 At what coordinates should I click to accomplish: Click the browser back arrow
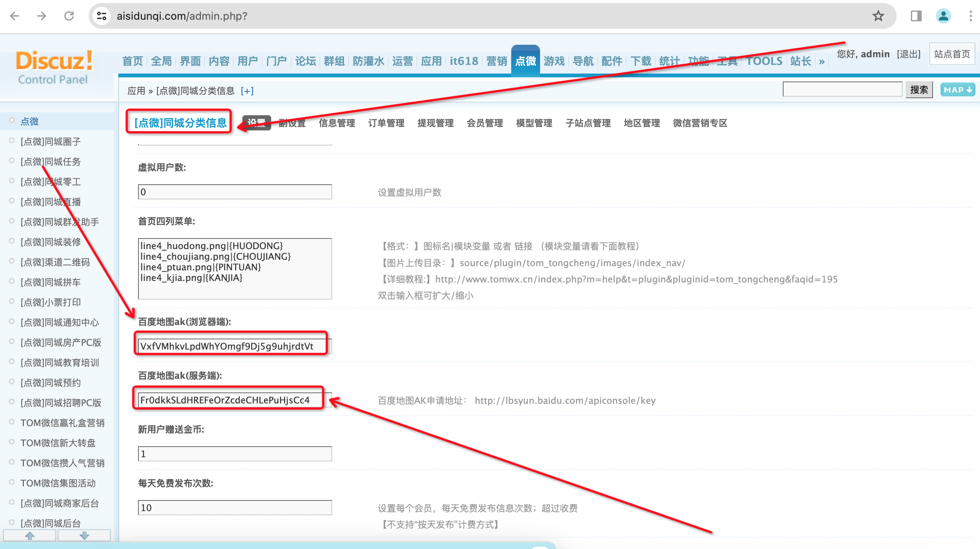[x=14, y=16]
